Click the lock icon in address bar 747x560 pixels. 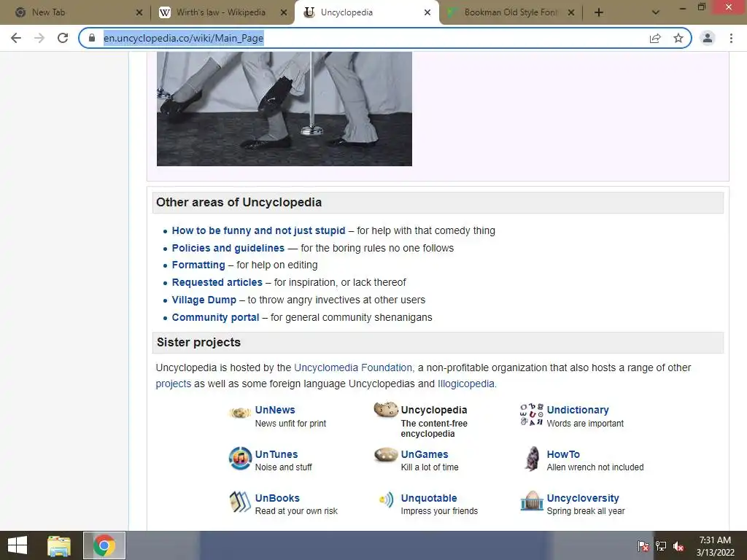click(92, 38)
